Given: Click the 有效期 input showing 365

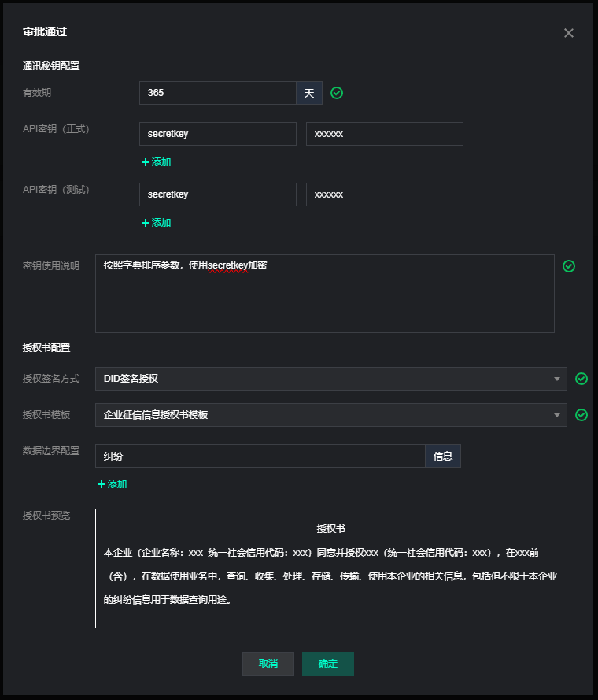Looking at the screenshot, I should click(217, 93).
